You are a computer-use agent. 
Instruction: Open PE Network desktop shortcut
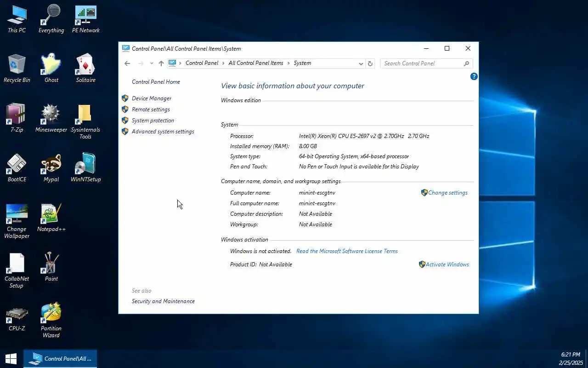click(x=86, y=19)
